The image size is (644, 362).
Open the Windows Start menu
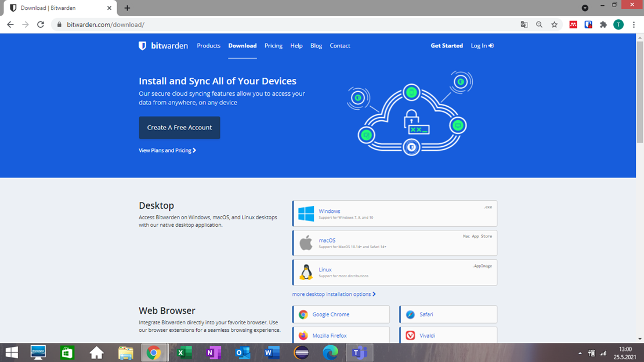(12, 353)
